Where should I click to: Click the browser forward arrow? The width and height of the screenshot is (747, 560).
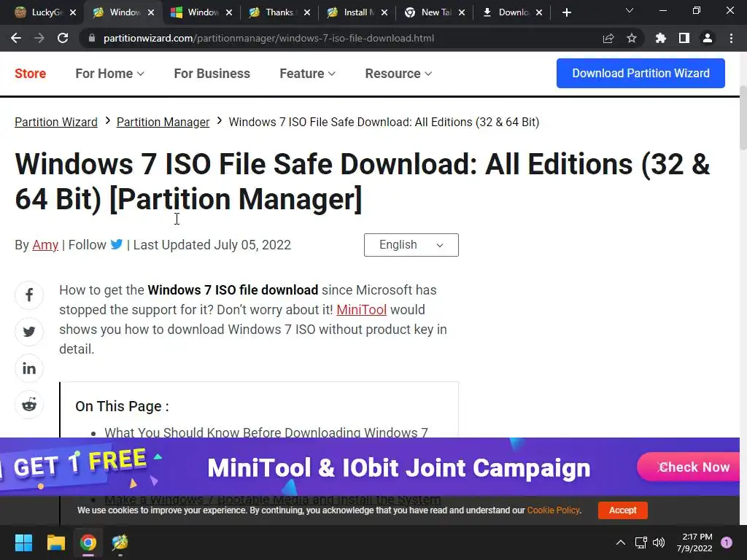[x=39, y=38]
